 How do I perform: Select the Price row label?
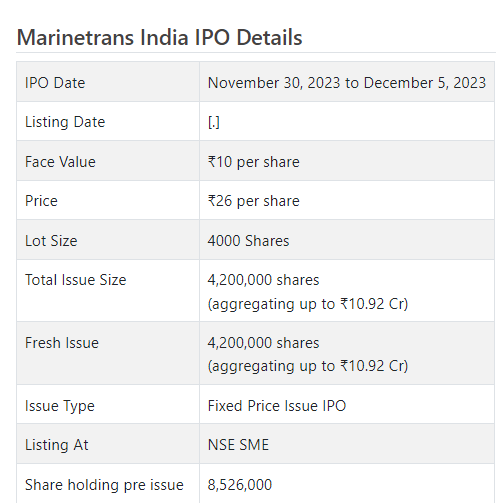point(41,201)
